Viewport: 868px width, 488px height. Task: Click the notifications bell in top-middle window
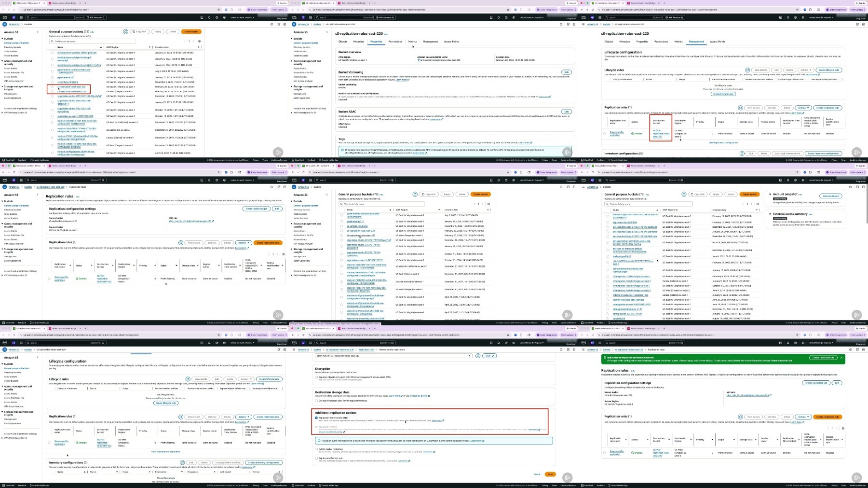pos(499,17)
